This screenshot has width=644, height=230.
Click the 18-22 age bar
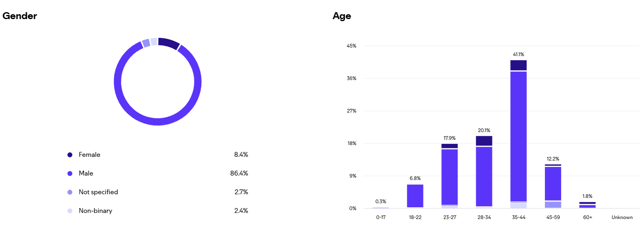click(415, 196)
